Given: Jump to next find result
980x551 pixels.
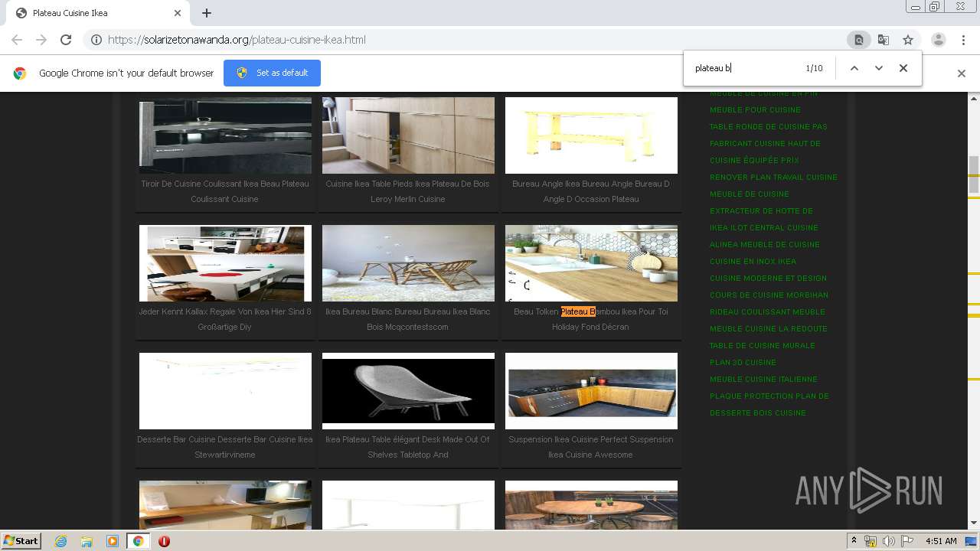Looking at the screenshot, I should [x=879, y=68].
